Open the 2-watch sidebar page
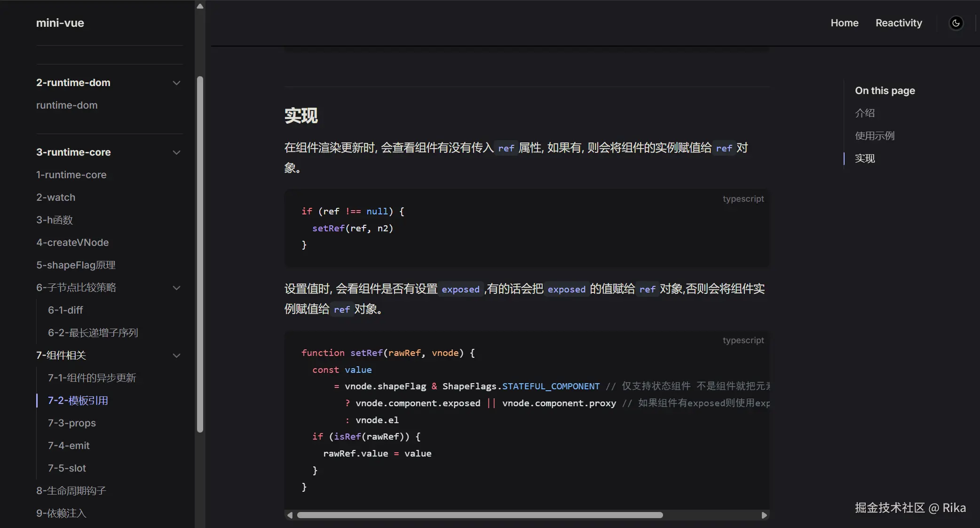The width and height of the screenshot is (980, 528). [55, 197]
